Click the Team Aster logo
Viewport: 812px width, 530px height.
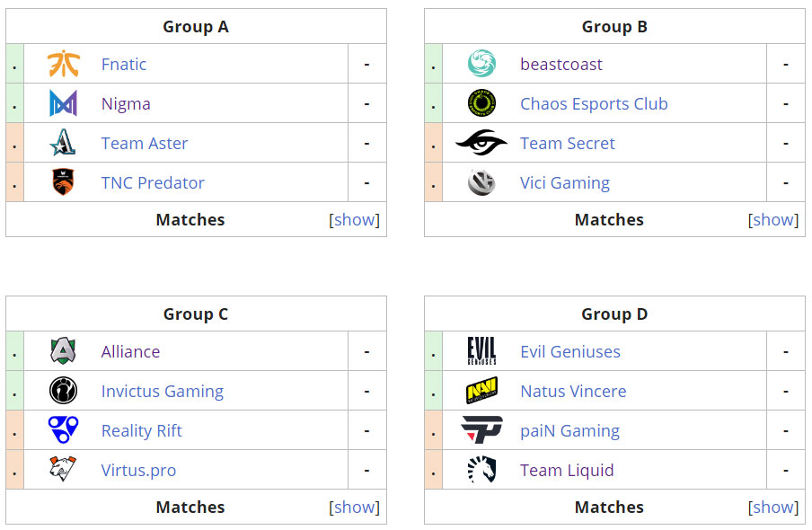pos(62,143)
